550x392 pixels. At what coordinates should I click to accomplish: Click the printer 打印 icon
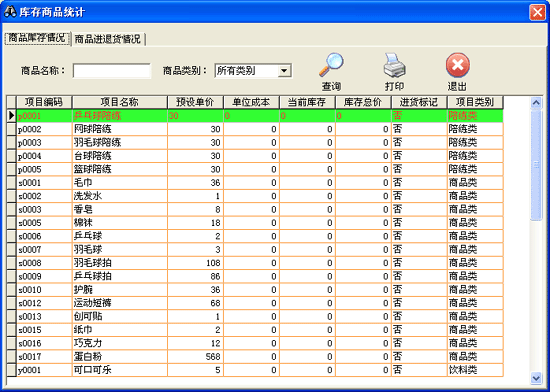(x=394, y=65)
